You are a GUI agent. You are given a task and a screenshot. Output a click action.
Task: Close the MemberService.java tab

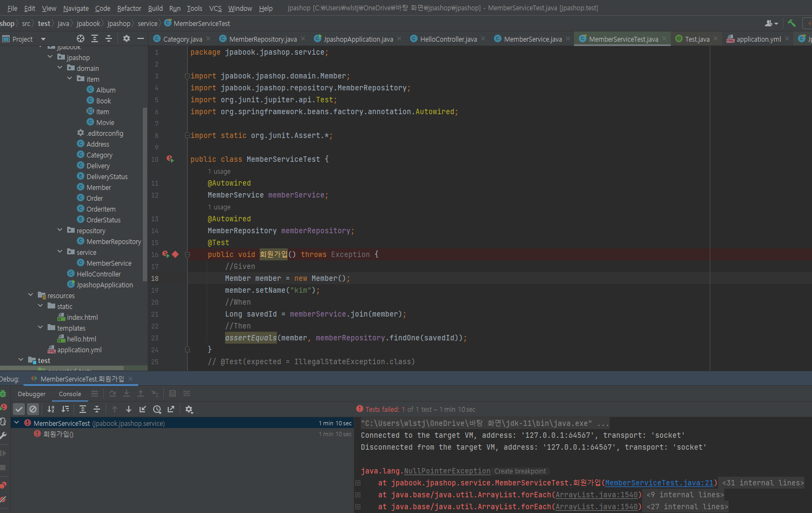tap(568, 38)
